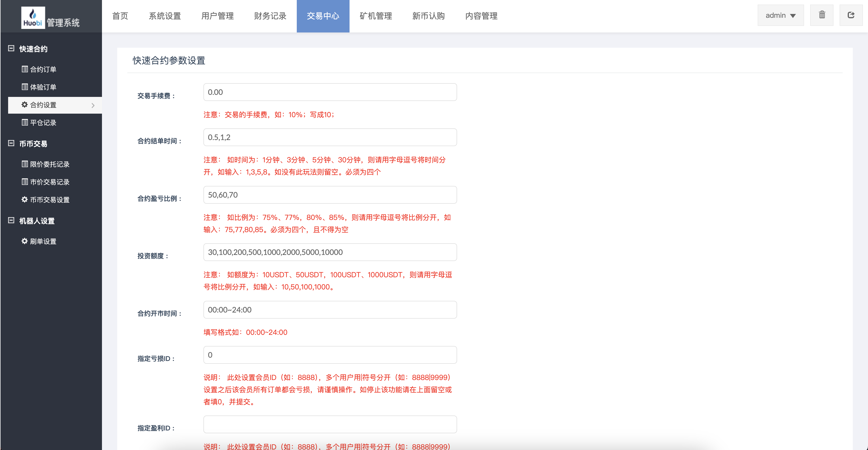Click the export icon at top right
This screenshot has width=868, height=450.
coord(851,15)
